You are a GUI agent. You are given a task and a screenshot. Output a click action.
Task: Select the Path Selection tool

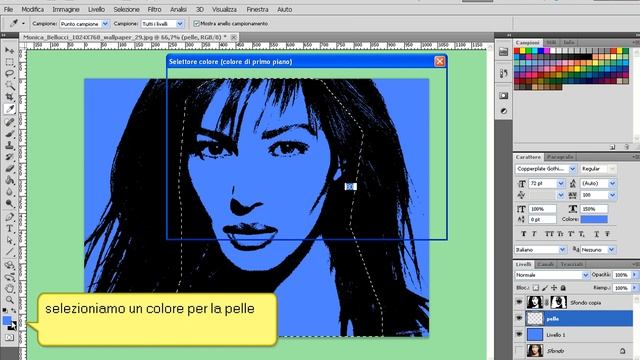click(x=9, y=240)
